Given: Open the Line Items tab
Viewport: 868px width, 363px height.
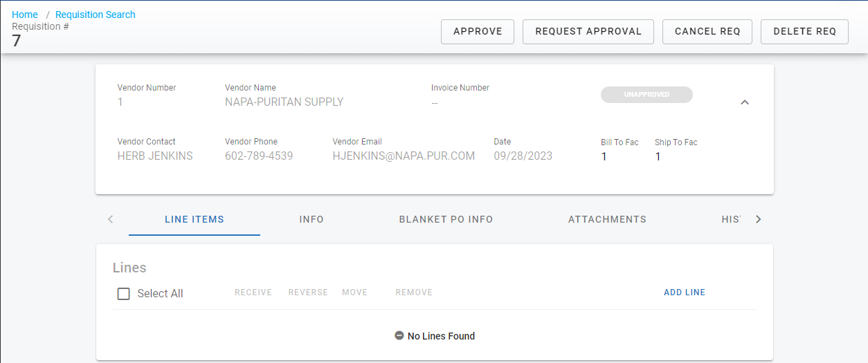Looking at the screenshot, I should 195,219.
